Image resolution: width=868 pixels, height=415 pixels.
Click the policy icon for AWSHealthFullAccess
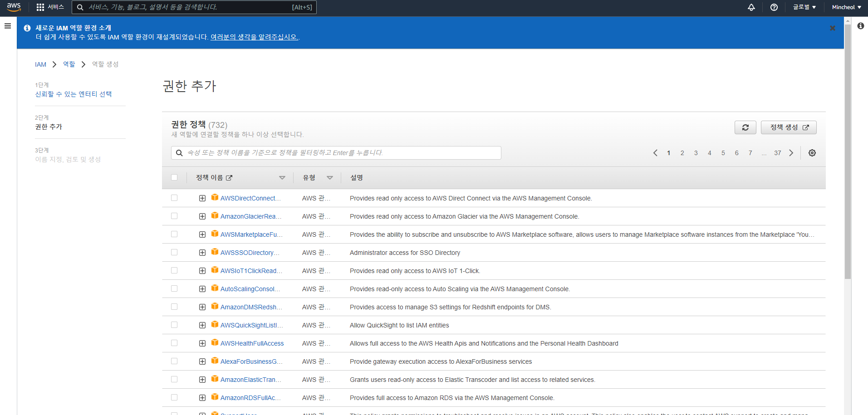[215, 342]
